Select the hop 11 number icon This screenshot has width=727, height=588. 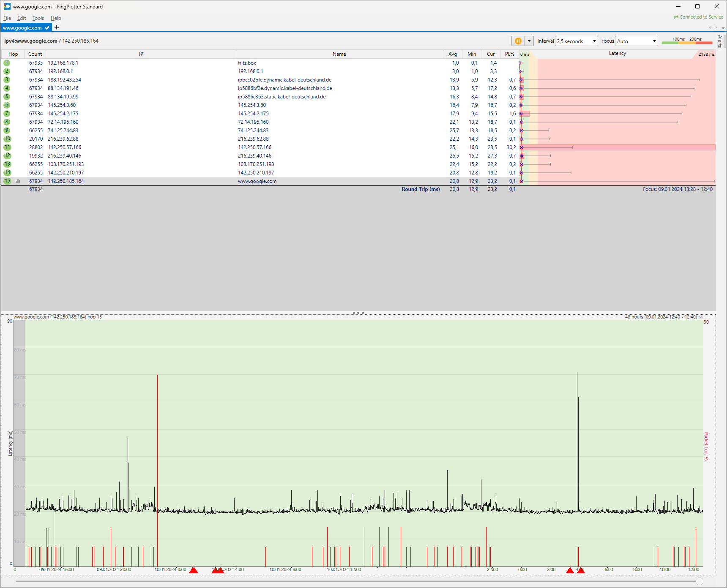point(7,147)
